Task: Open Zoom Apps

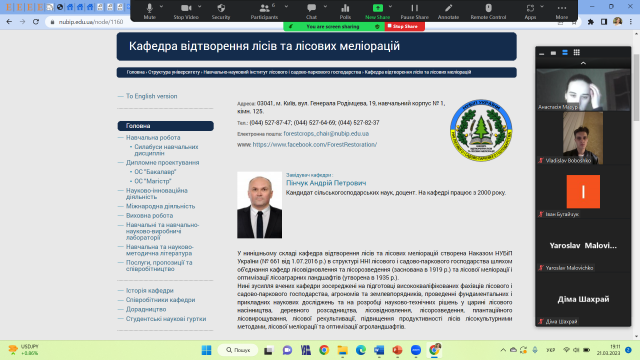Action: tap(530, 11)
